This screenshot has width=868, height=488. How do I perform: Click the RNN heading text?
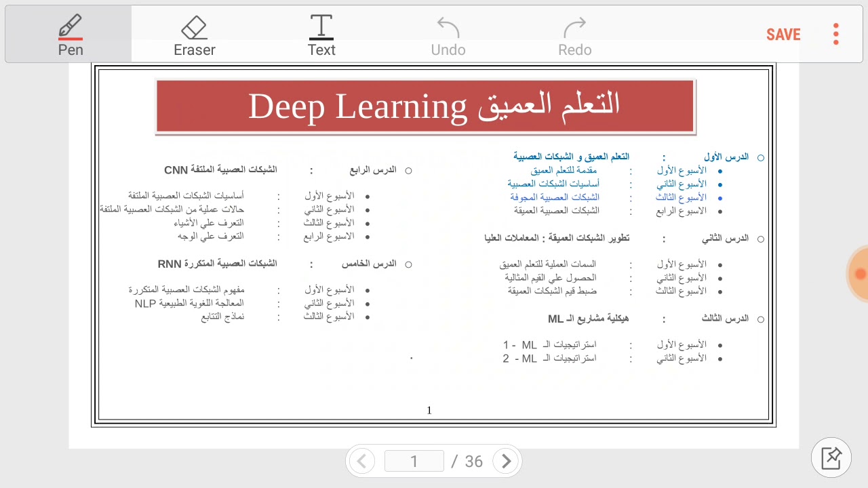[x=217, y=263]
